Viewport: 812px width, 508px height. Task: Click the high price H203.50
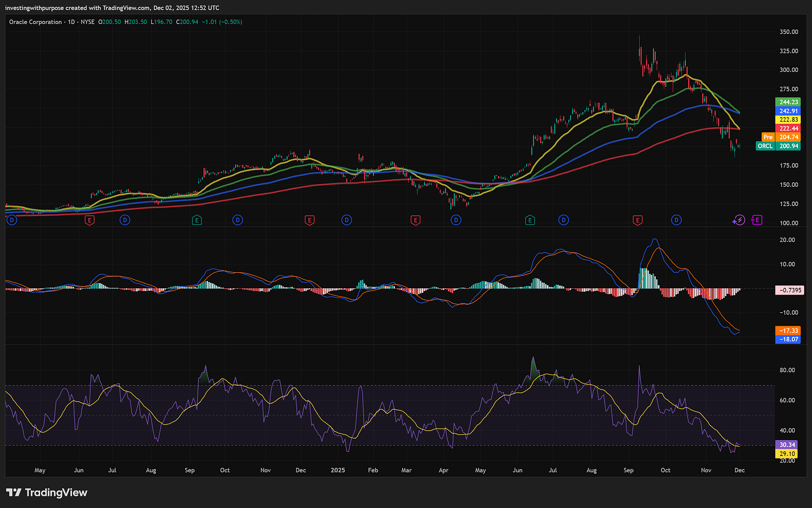(x=136, y=22)
